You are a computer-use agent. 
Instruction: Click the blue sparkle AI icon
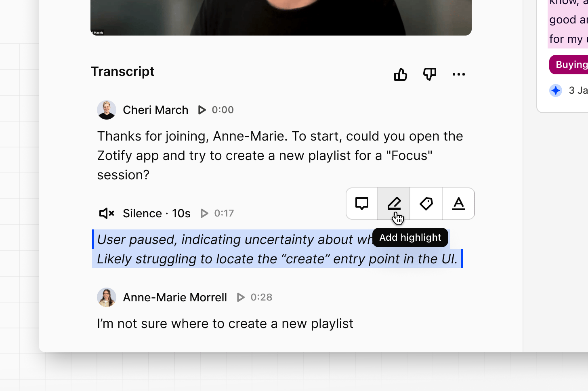click(556, 90)
